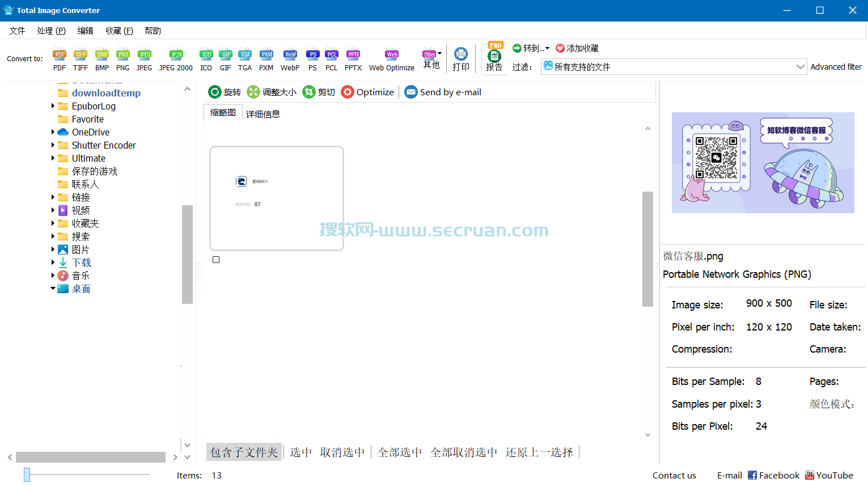The width and height of the screenshot is (868, 487).
Task: Open resize (调整大小) tool
Action: (x=272, y=92)
